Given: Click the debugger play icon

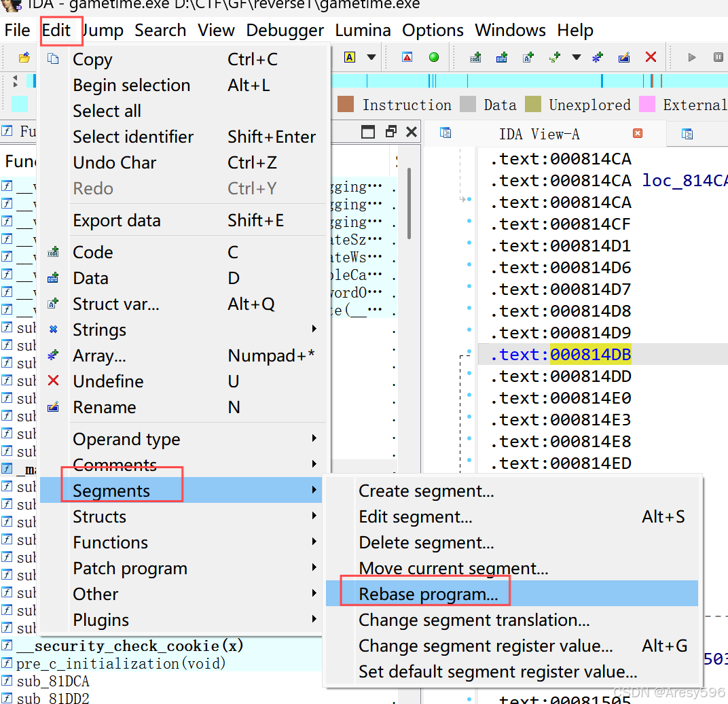Looking at the screenshot, I should [692, 57].
